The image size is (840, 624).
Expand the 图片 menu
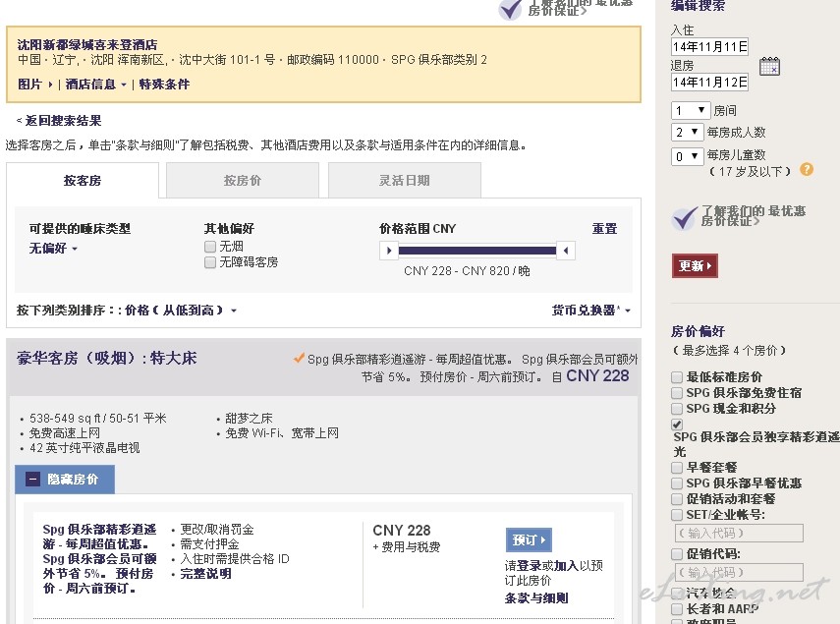pos(35,85)
